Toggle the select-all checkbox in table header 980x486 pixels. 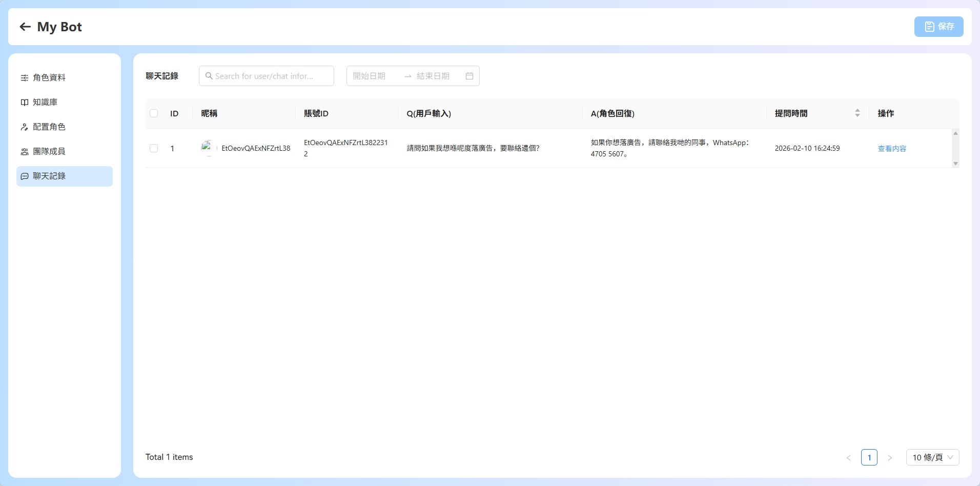click(154, 113)
